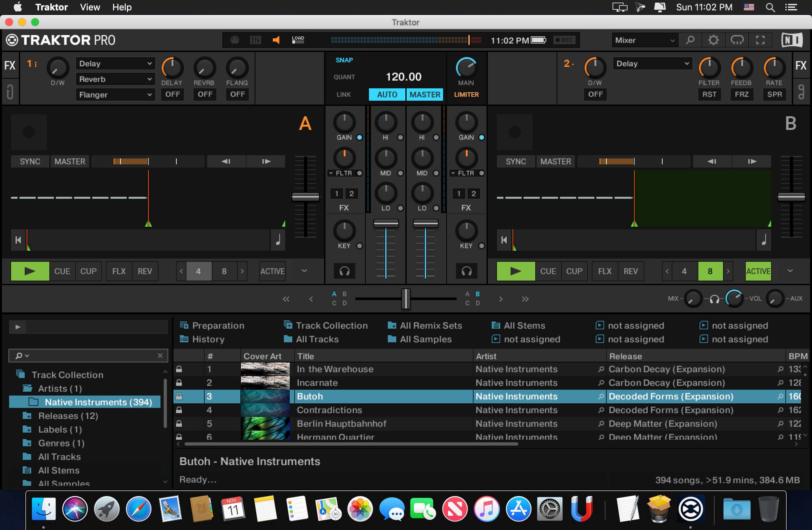Image resolution: width=812 pixels, height=530 pixels.
Task: Open the Track Collection tree item
Action: coord(67,374)
